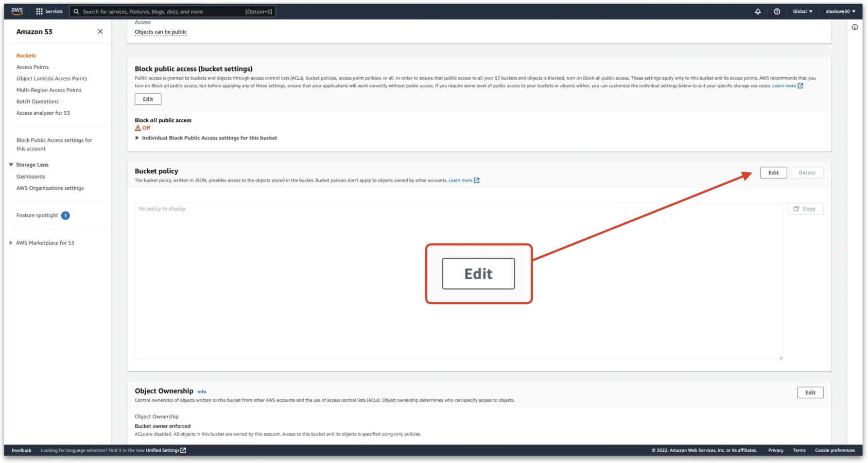This screenshot has height=463, width=868.
Task: Open the Unified Settings link
Action: pyautogui.click(x=163, y=451)
